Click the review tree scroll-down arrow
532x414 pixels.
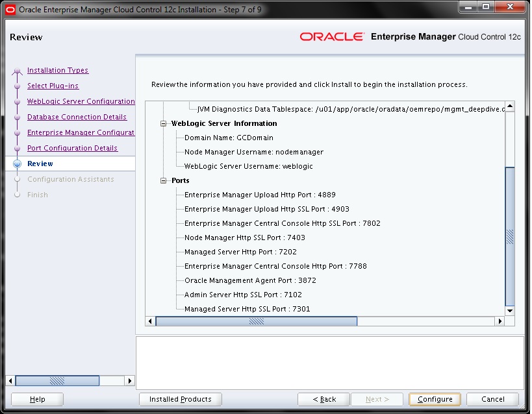point(510,311)
